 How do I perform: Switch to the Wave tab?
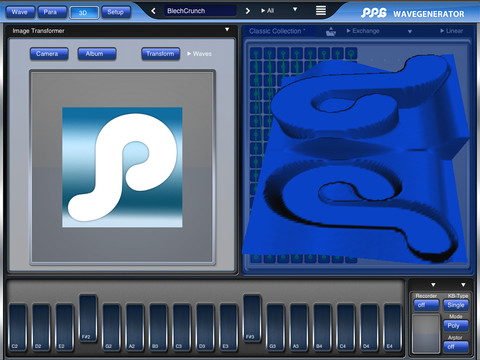point(20,12)
